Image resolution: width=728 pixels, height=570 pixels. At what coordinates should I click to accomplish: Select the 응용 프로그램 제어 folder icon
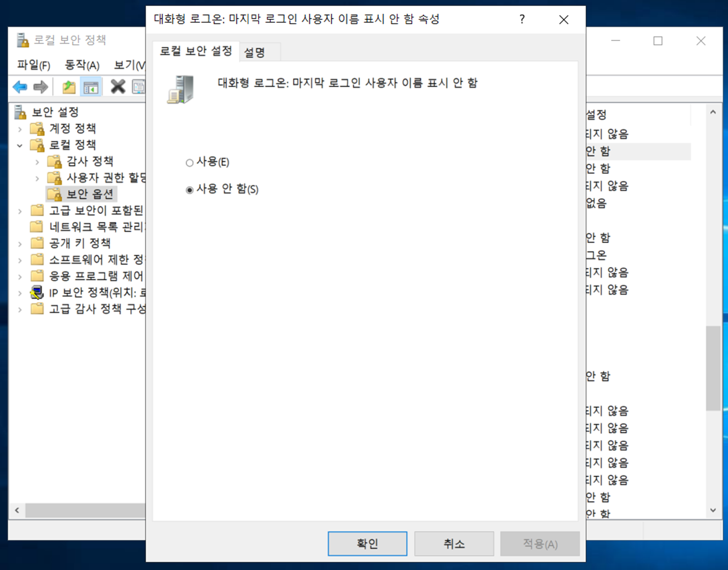click(37, 276)
